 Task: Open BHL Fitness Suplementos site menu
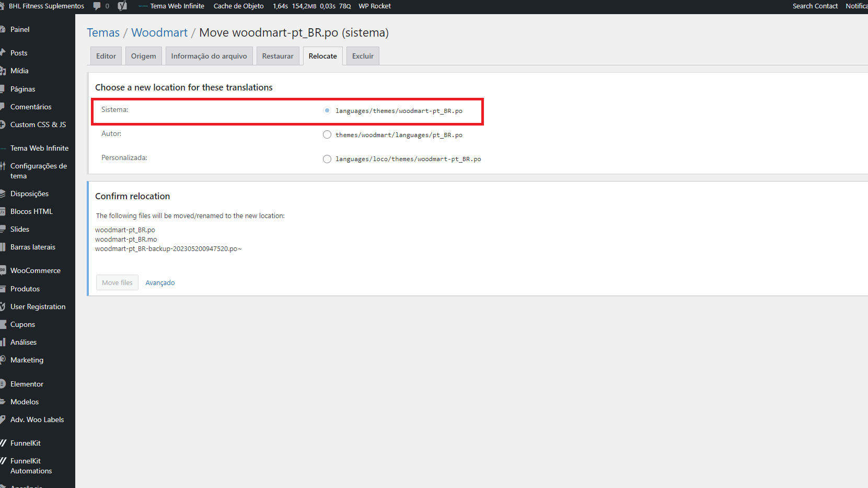pos(43,6)
